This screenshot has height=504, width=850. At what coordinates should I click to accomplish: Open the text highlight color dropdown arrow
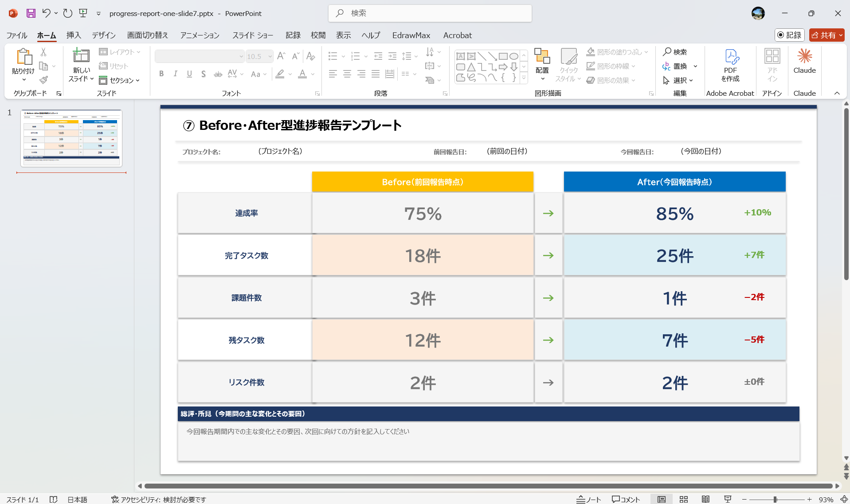click(290, 74)
